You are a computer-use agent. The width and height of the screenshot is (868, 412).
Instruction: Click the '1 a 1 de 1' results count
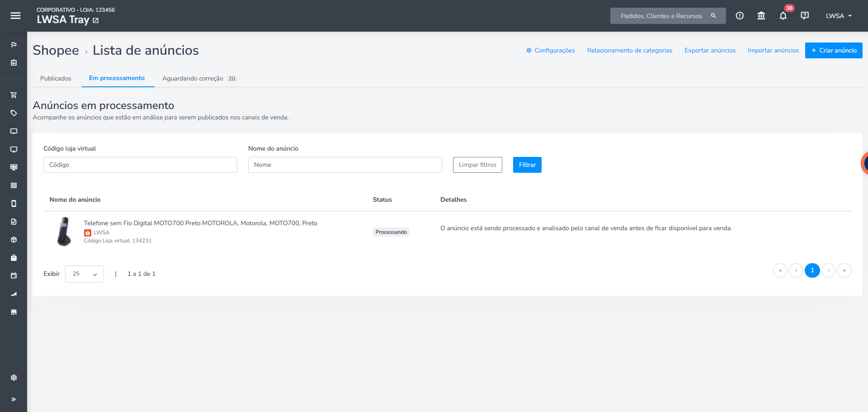click(x=142, y=274)
